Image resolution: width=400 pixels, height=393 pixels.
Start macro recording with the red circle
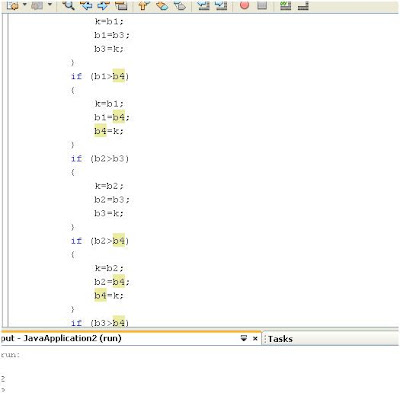pyautogui.click(x=244, y=5)
